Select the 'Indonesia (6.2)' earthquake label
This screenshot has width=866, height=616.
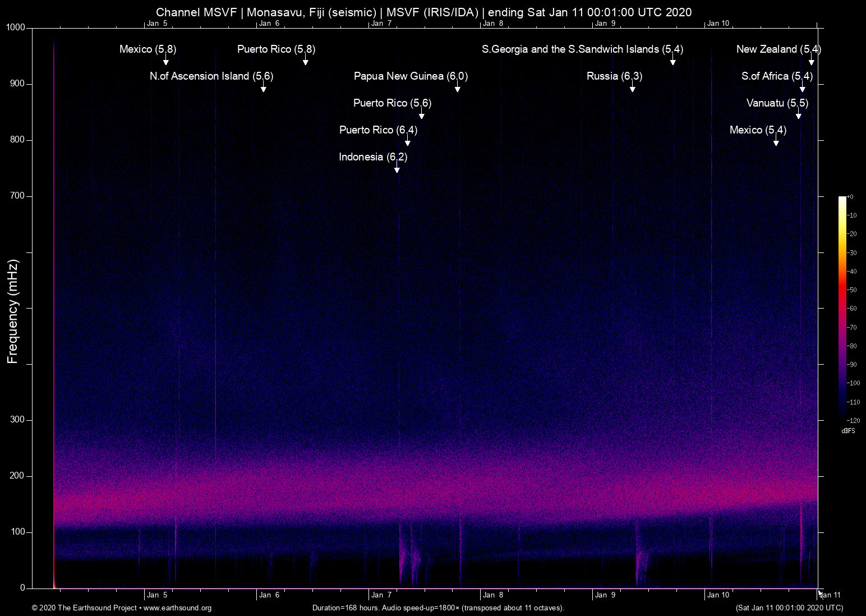(x=373, y=157)
